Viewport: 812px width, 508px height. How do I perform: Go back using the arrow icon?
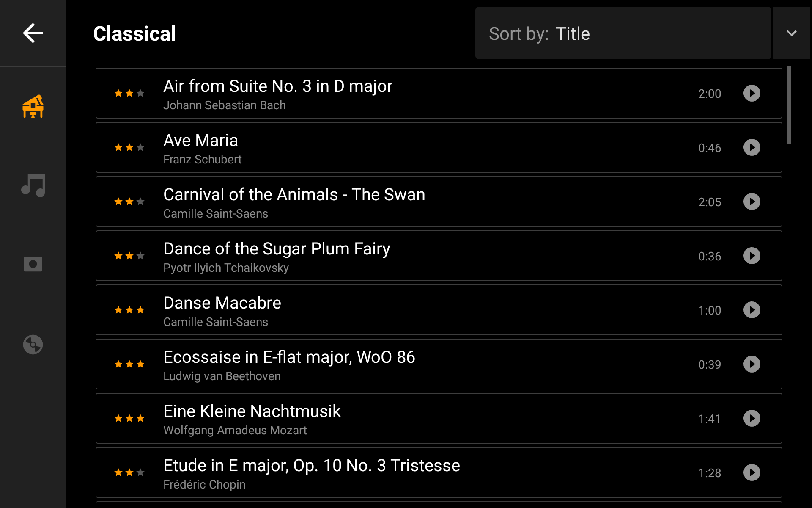pos(33,33)
